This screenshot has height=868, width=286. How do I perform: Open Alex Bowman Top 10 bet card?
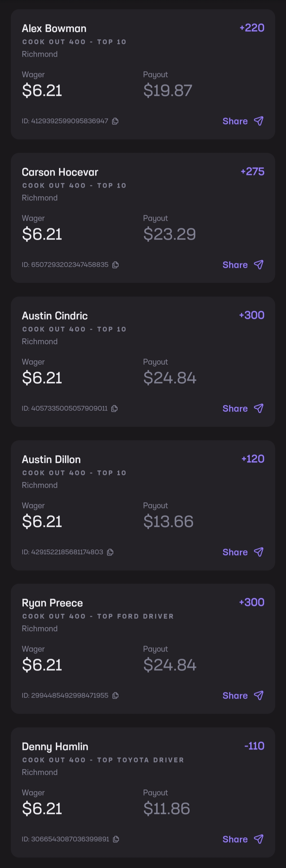(54, 29)
